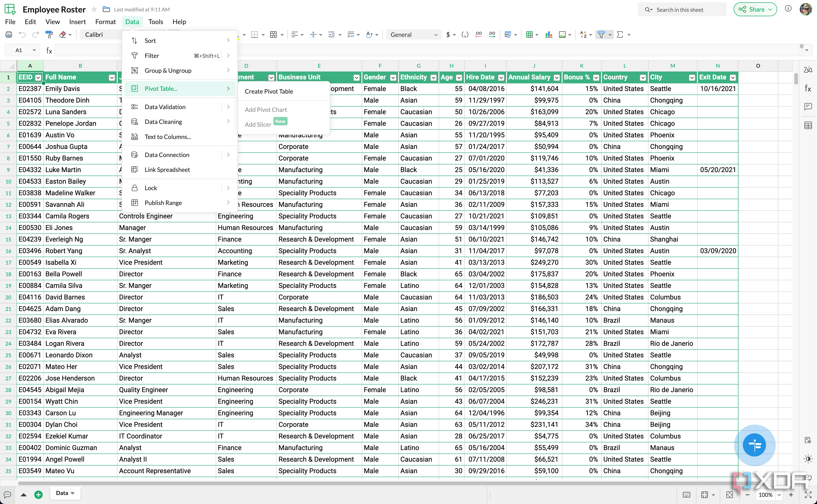Click the text rotation icon
This screenshot has height=504, width=817.
[369, 35]
